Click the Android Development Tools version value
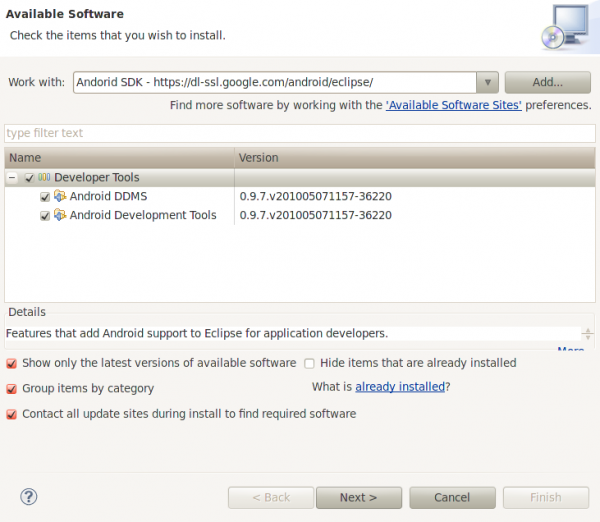 [x=316, y=215]
